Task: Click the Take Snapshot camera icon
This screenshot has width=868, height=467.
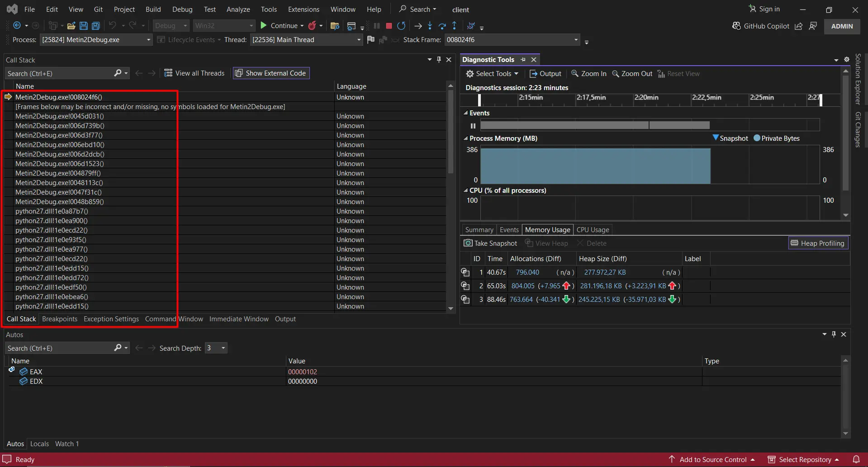Action: tap(468, 243)
